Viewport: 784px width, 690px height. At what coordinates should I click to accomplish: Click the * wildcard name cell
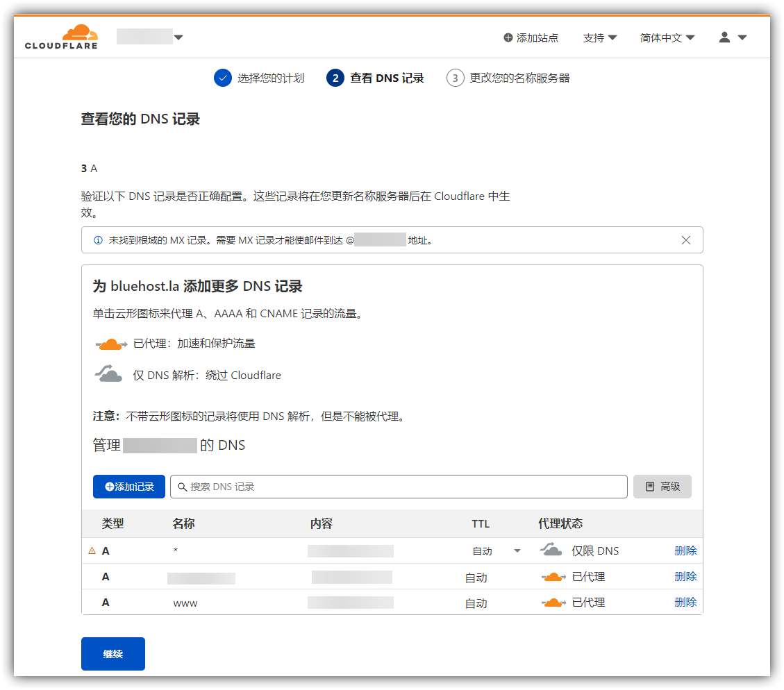(176, 550)
